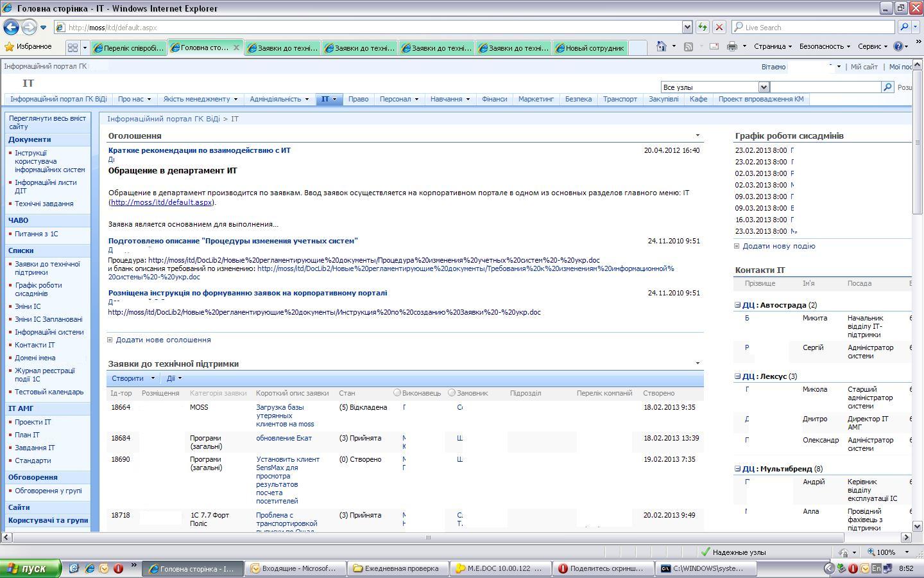This screenshot has width=924, height=578.
Task: Click the Live Search magnifier icon
Action: pos(904,27)
